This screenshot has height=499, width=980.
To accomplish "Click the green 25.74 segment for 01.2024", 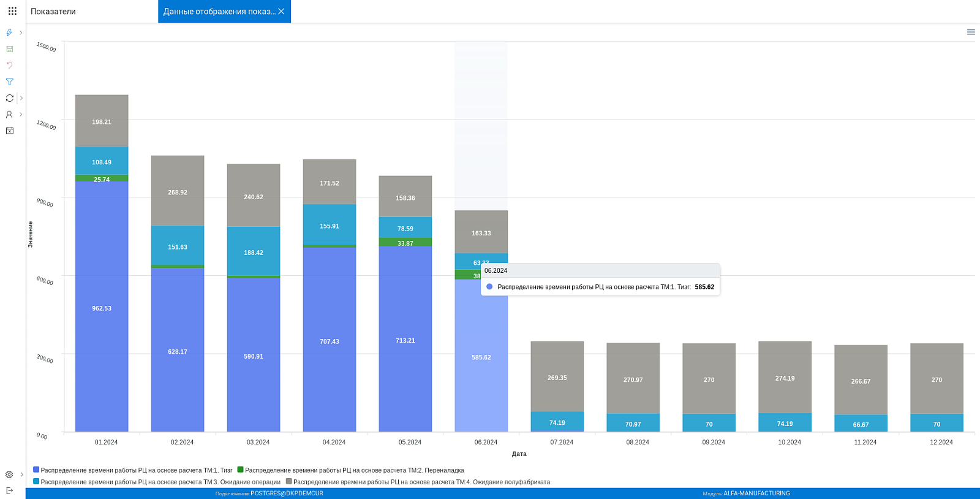I will coord(102,178).
